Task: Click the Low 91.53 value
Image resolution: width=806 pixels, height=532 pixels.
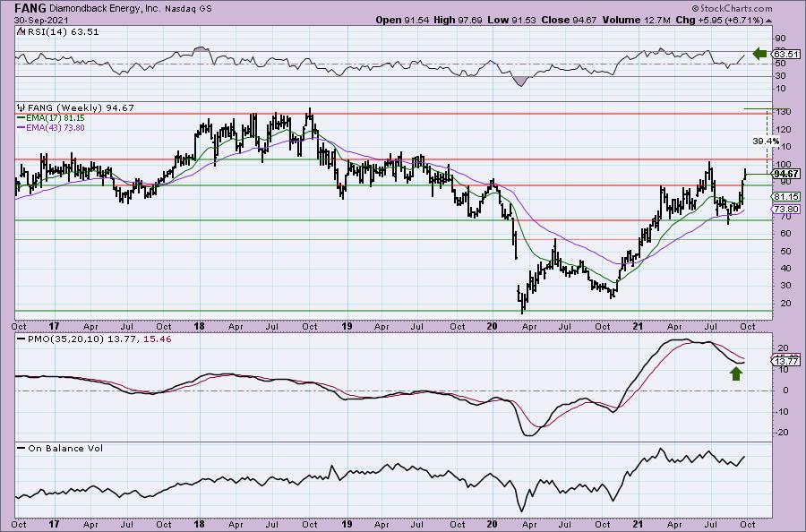Action: [511, 20]
